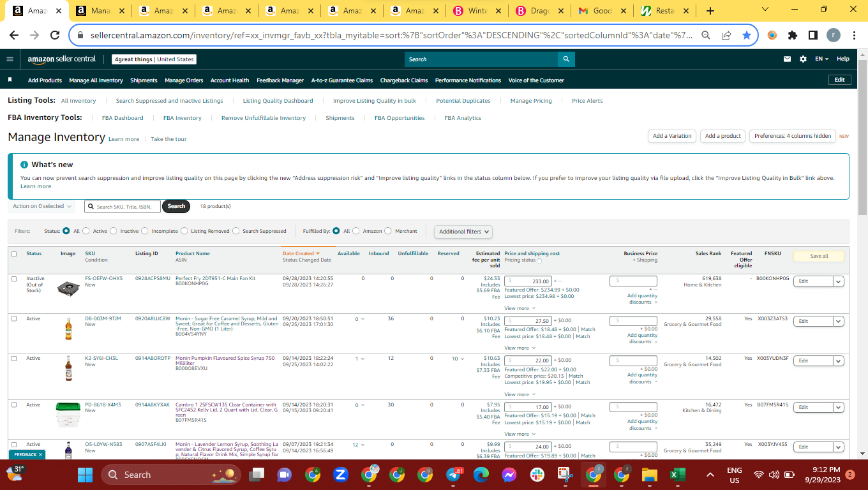Click the teal search magnifier button

(x=566, y=59)
